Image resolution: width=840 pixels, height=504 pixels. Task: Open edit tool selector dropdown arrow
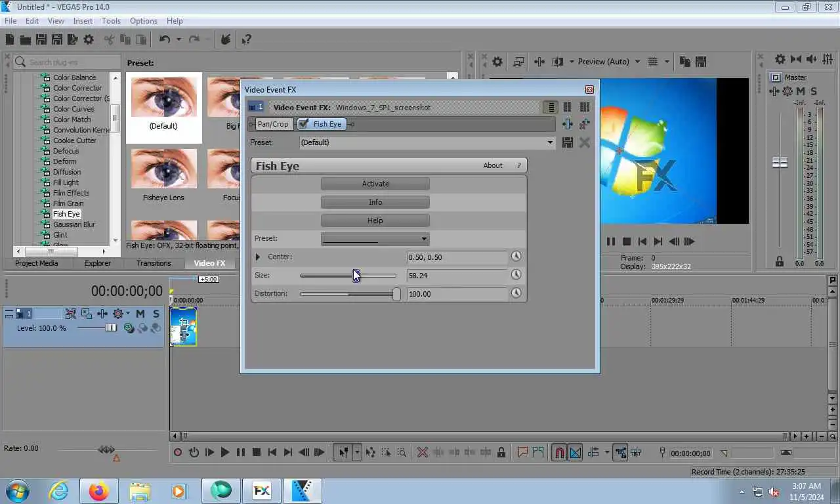click(357, 452)
